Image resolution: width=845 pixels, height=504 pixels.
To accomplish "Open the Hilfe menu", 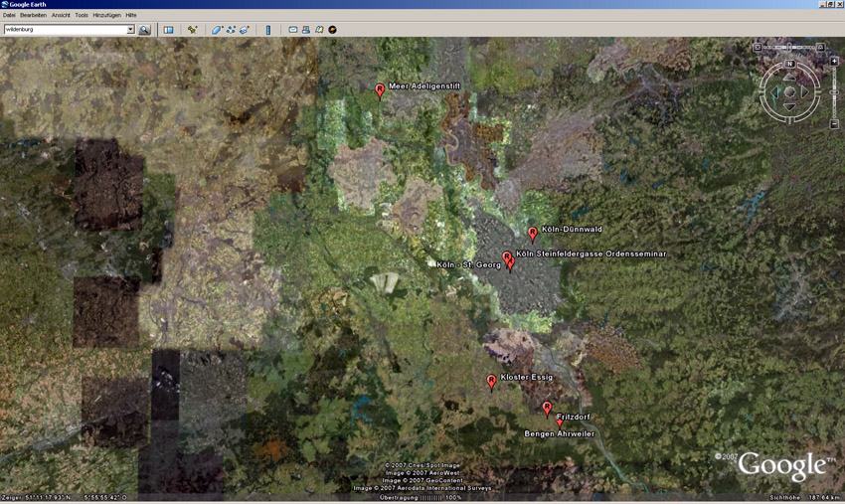I will click(x=131, y=15).
